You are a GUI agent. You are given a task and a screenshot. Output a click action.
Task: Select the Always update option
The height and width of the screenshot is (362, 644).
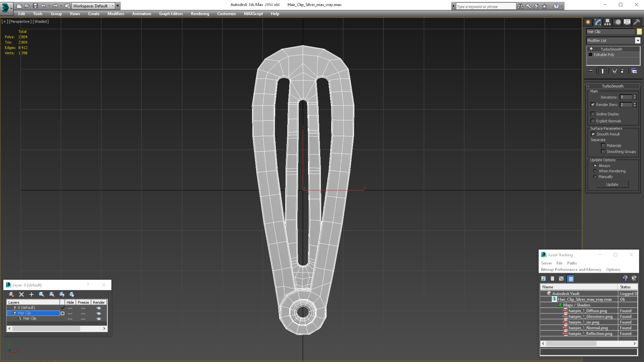[595, 165]
